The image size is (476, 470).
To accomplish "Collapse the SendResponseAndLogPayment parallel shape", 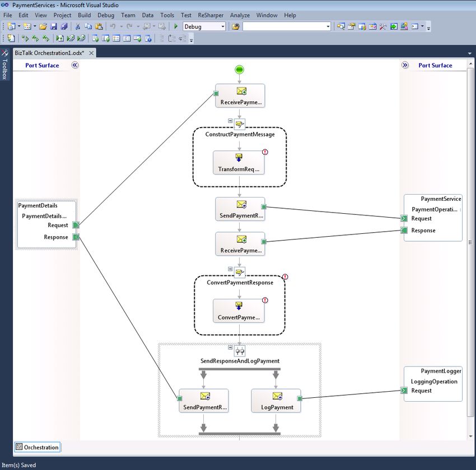I will 230,347.
